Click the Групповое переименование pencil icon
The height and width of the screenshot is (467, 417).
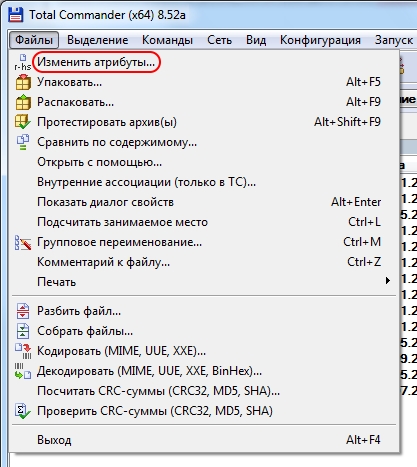pyautogui.click(x=23, y=242)
